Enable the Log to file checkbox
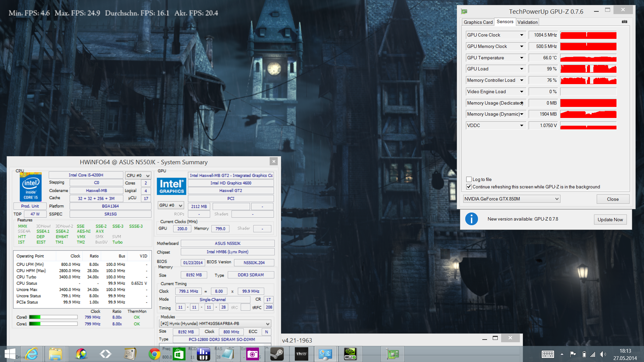Screen dimensions: 644x362 coord(469,179)
